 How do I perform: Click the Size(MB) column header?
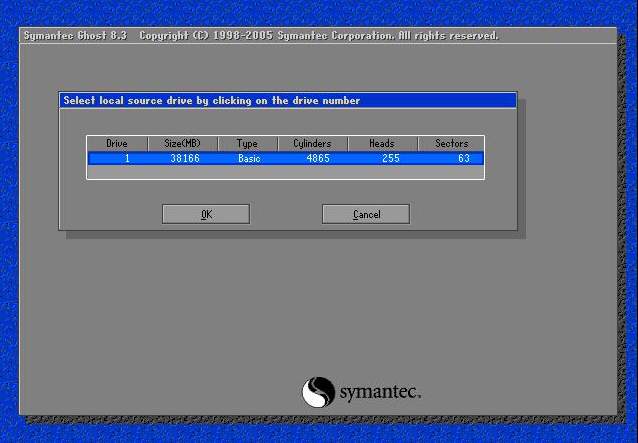(x=181, y=143)
